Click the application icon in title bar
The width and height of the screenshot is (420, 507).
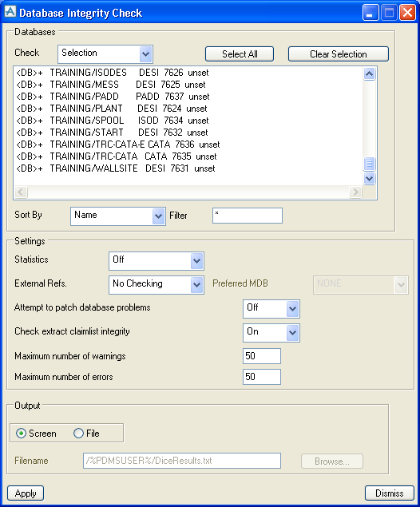10,12
